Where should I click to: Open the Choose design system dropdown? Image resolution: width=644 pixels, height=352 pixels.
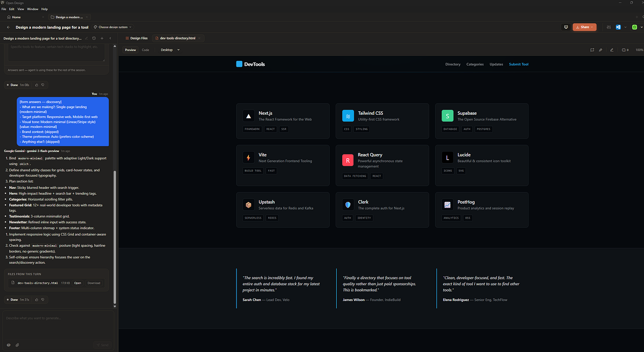coord(113,27)
